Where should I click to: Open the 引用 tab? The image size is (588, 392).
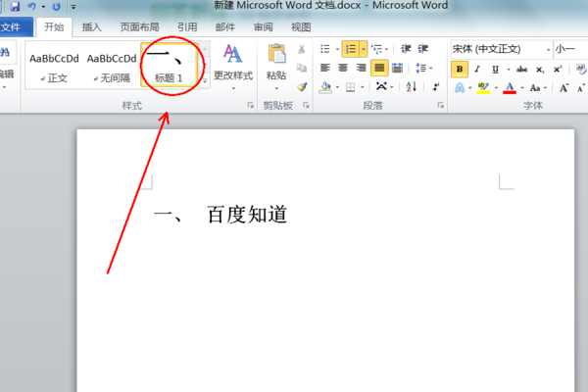pyautogui.click(x=187, y=27)
